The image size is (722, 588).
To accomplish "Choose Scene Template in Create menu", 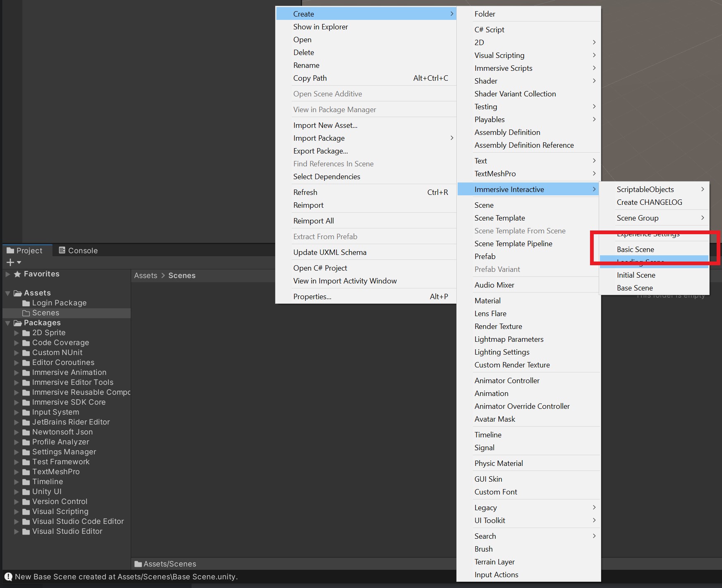I will tap(528, 218).
